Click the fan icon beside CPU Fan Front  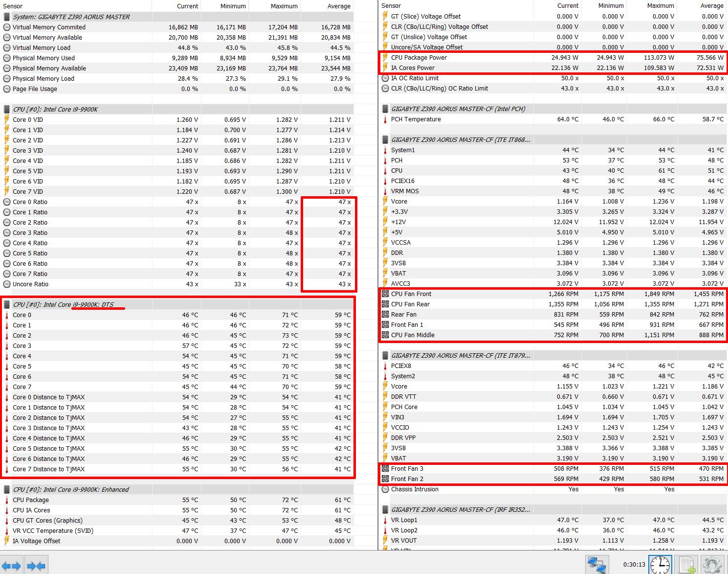click(x=385, y=294)
